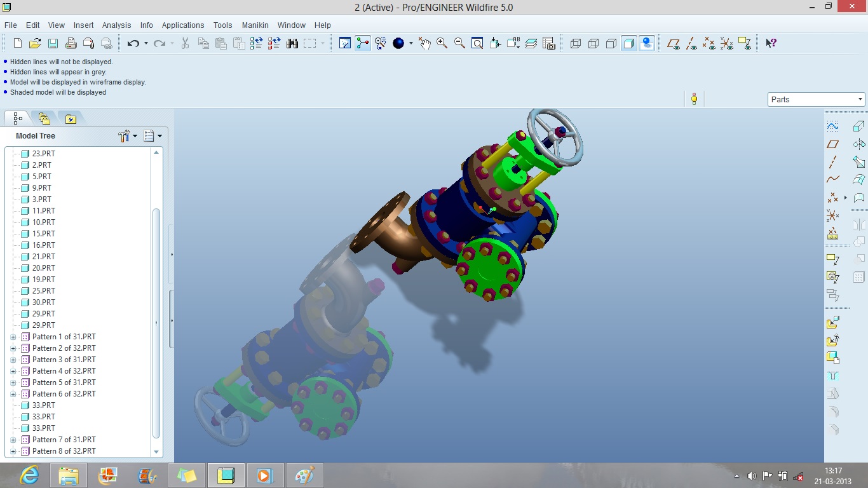Switch to Wireframe display
Viewport: 868px width, 488px height.
tap(576, 43)
